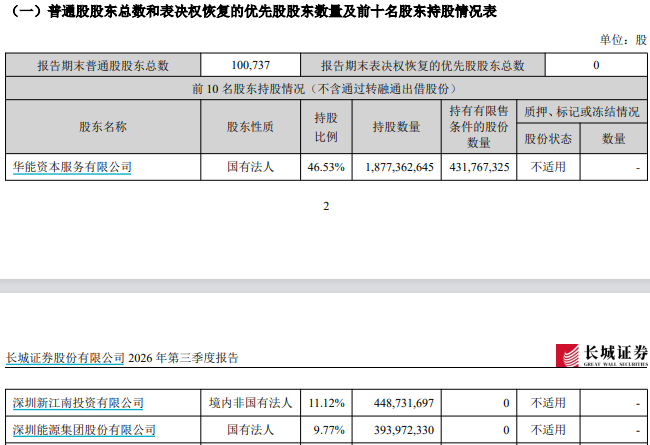
Task: Click the 长城证券股份有限公司 header link
Action: coord(65,358)
